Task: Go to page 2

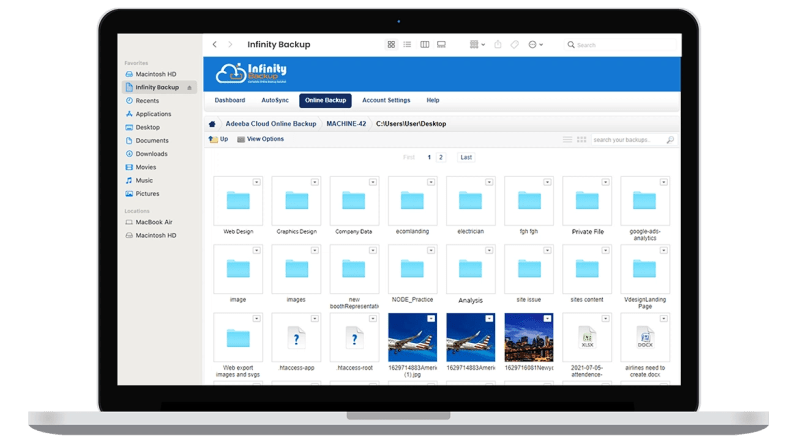Action: (441, 157)
